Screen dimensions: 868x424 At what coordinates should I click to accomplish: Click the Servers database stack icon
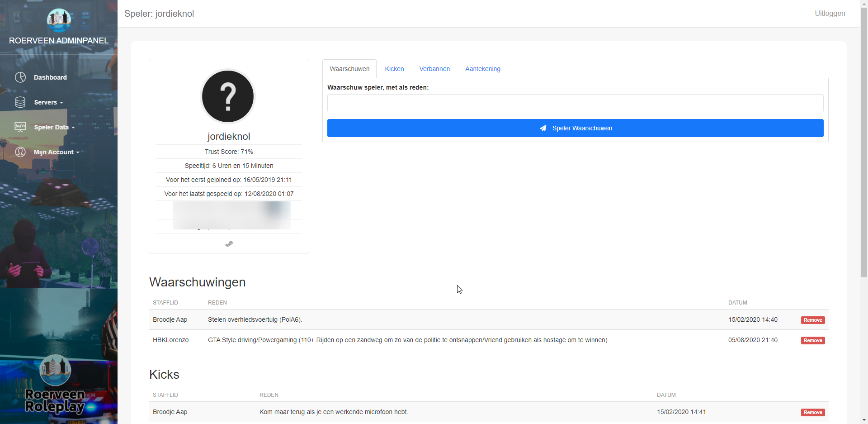(x=20, y=102)
